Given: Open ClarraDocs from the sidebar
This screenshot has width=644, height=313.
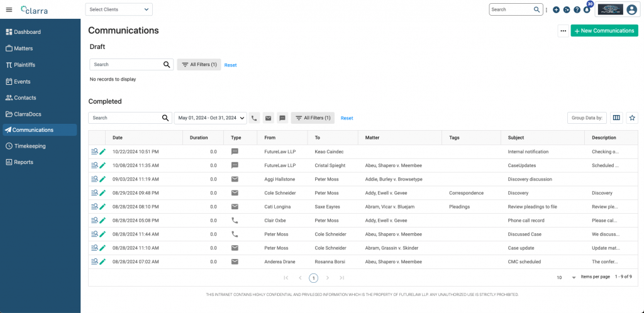Looking at the screenshot, I should point(28,114).
